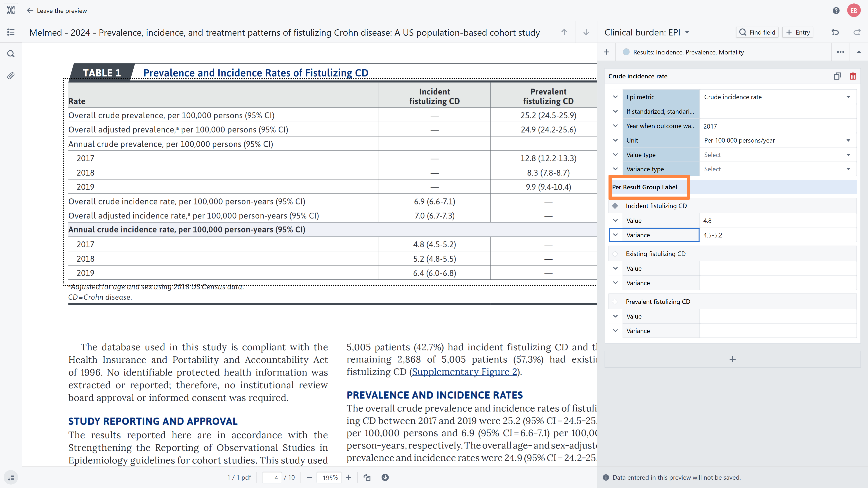Collapse the Results section with triangle icon
The height and width of the screenshot is (488, 868).
pyautogui.click(x=859, y=52)
